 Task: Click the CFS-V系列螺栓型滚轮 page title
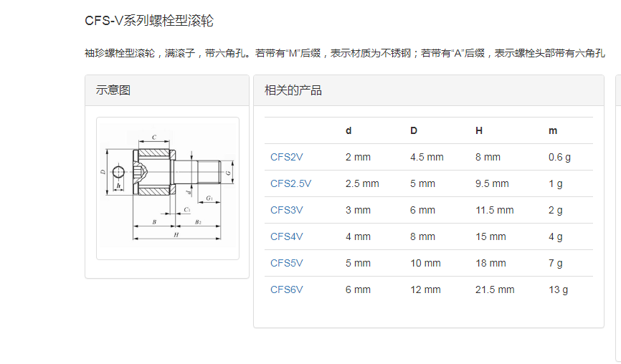(x=149, y=21)
